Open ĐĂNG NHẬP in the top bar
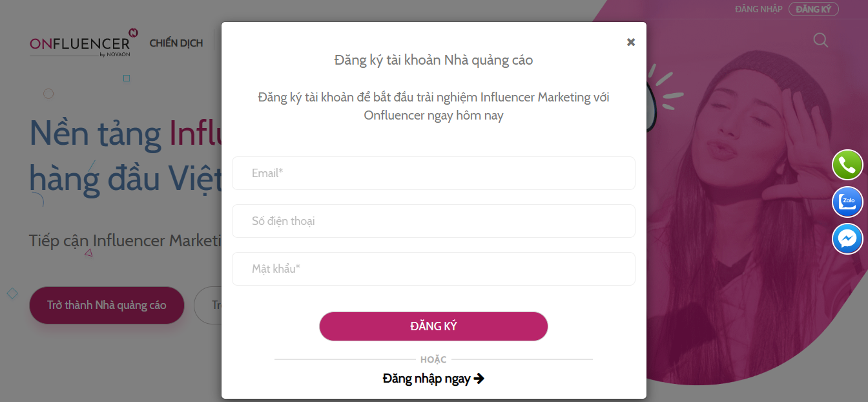This screenshot has height=402, width=868. (758, 9)
